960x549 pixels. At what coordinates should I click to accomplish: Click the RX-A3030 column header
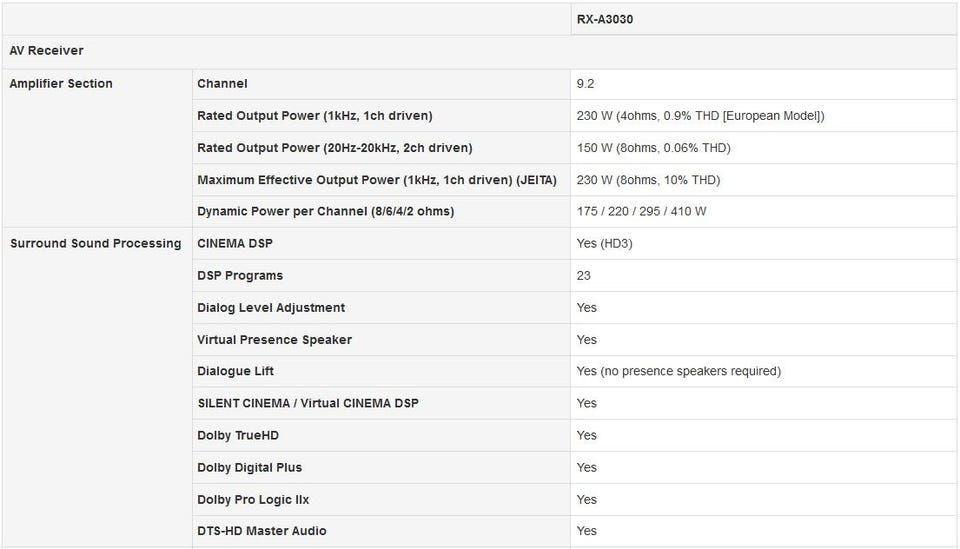pos(604,19)
